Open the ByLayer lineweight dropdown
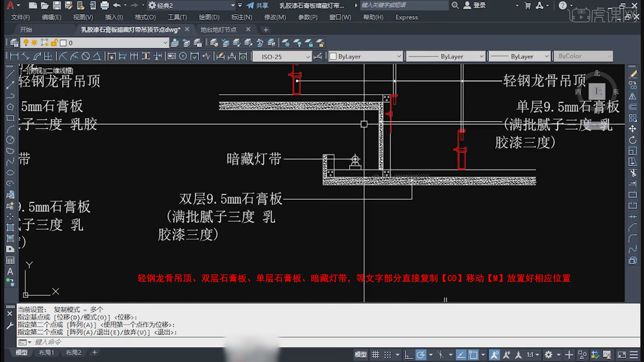 coord(547,56)
